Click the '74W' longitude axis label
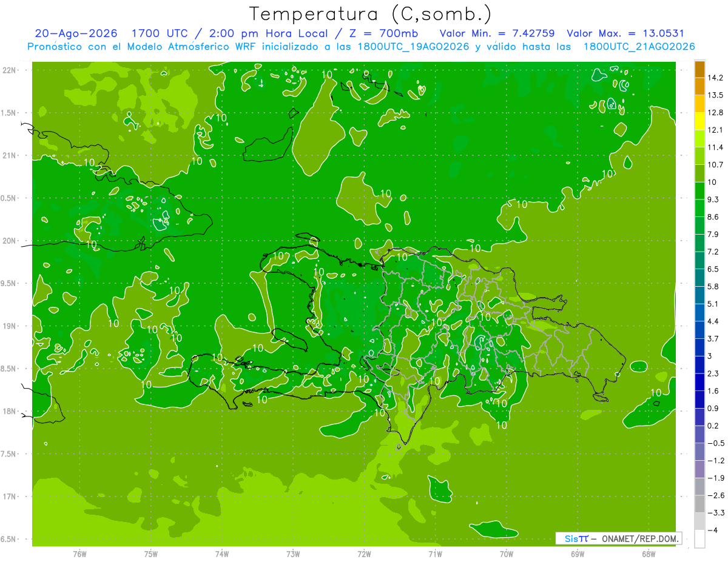The image size is (728, 562). click(x=222, y=554)
